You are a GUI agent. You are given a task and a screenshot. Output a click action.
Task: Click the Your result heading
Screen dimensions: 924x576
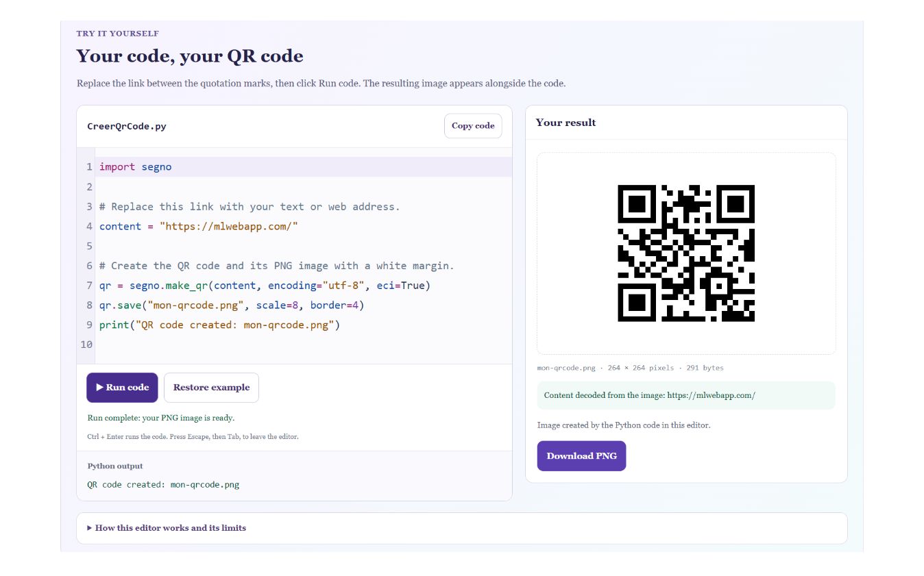pos(566,123)
